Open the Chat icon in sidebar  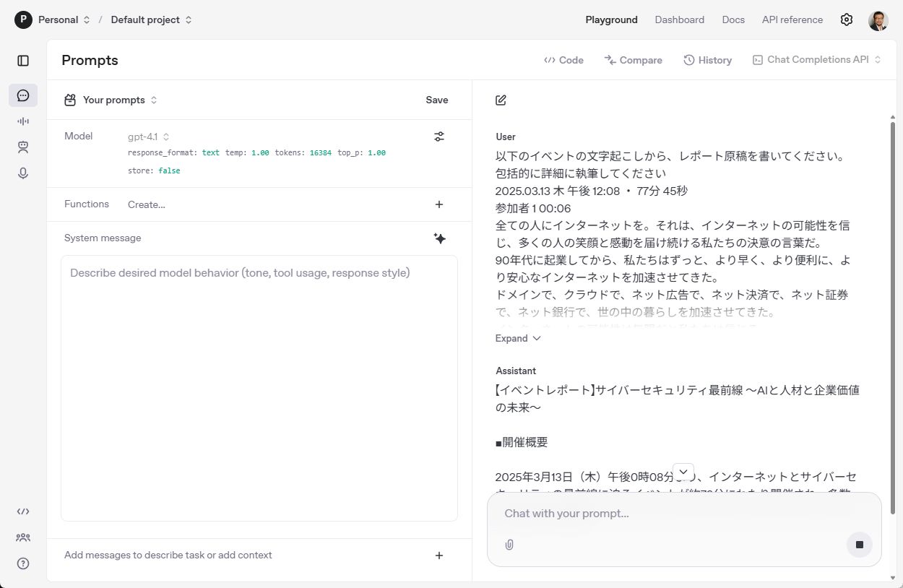pyautogui.click(x=23, y=95)
